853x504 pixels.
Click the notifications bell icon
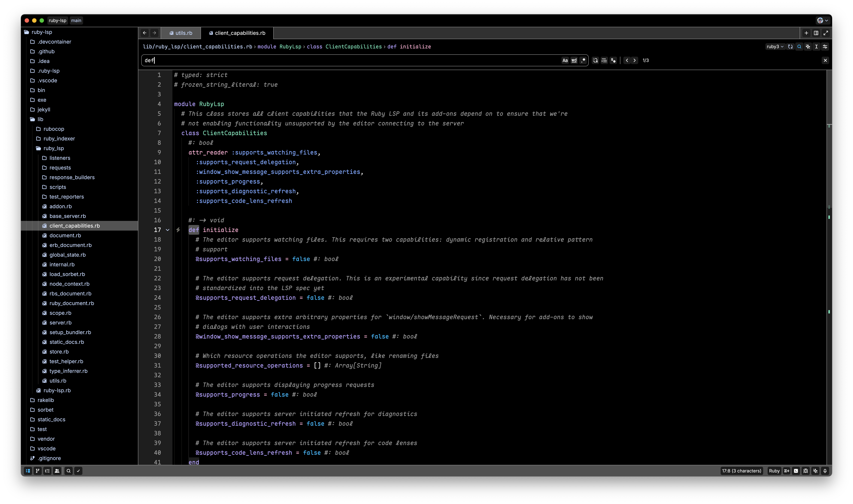[x=825, y=471]
